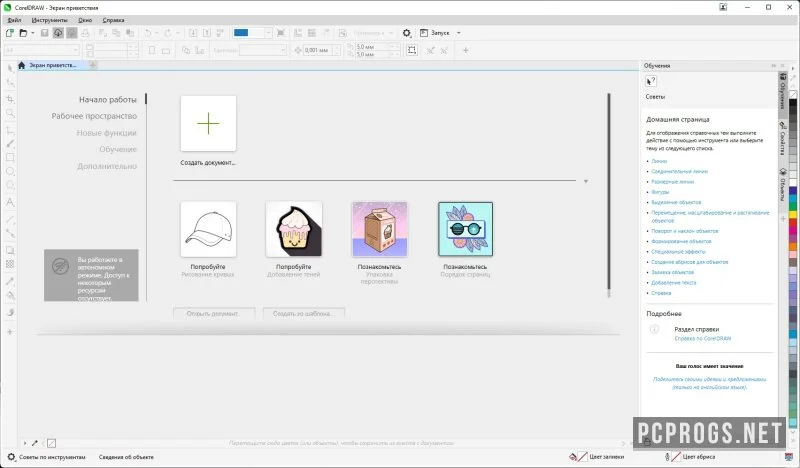Click the cloud upload icon
The image size is (800, 468).
coord(58,33)
